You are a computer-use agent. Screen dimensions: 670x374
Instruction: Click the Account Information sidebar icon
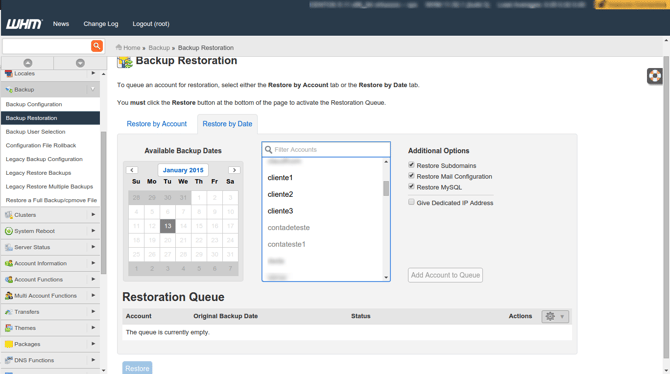point(9,264)
